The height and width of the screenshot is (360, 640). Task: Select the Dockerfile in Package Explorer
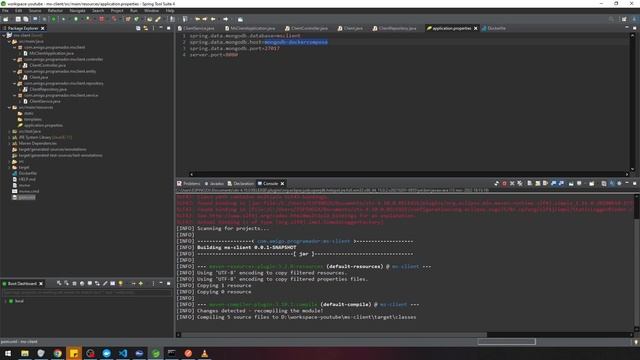pos(28,173)
